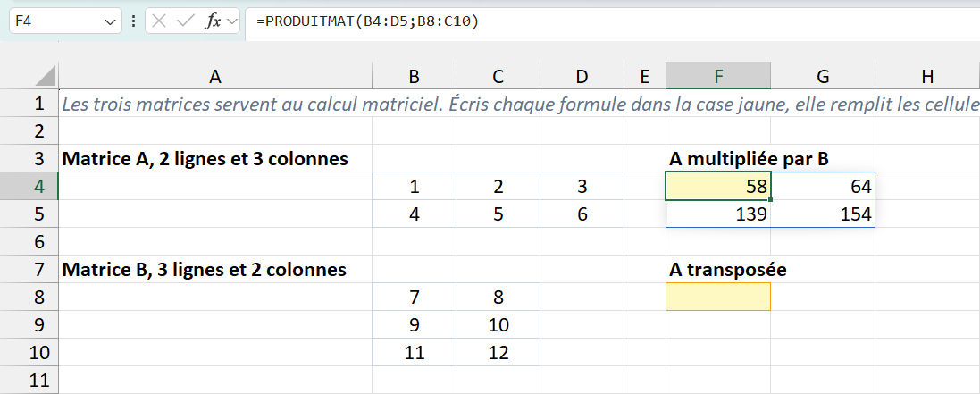Select cell B8 containing 7
The image size is (980, 394).
click(x=414, y=297)
